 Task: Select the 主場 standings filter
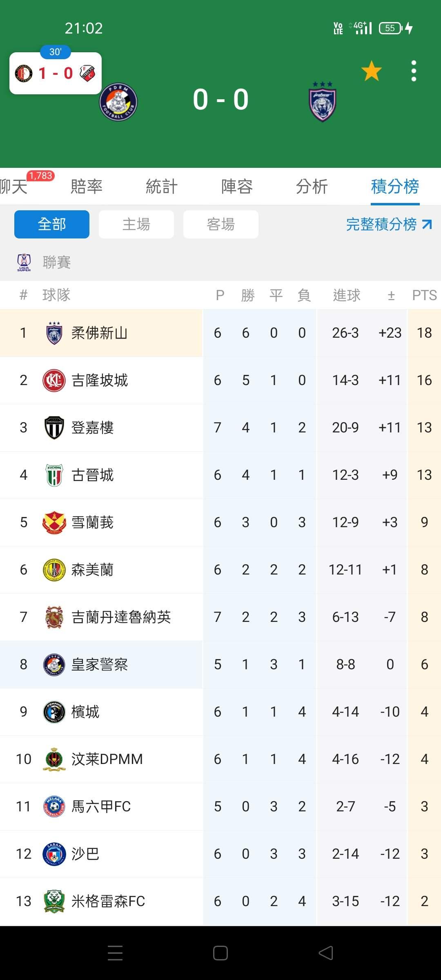coord(136,224)
